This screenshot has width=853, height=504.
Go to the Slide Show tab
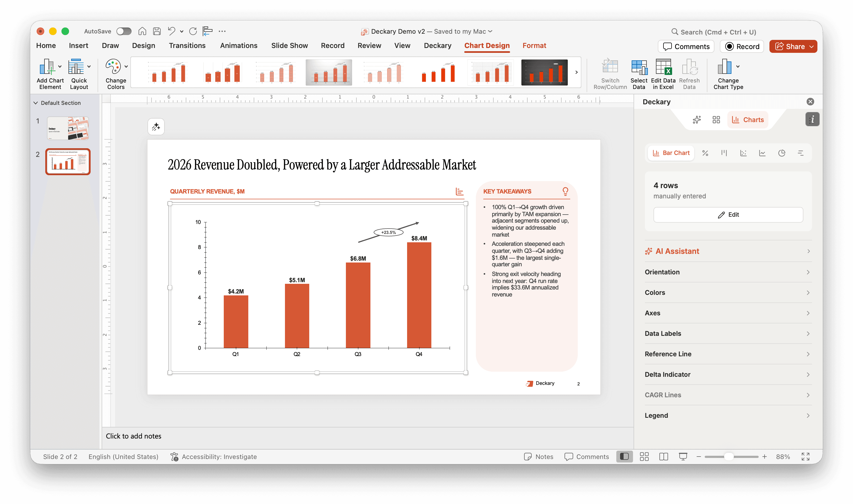click(x=290, y=46)
